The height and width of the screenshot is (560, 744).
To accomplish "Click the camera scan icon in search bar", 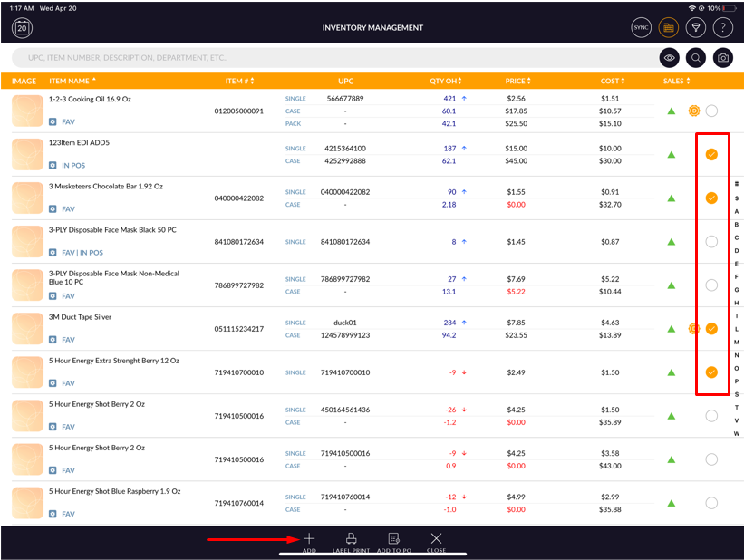I will pyautogui.click(x=722, y=58).
